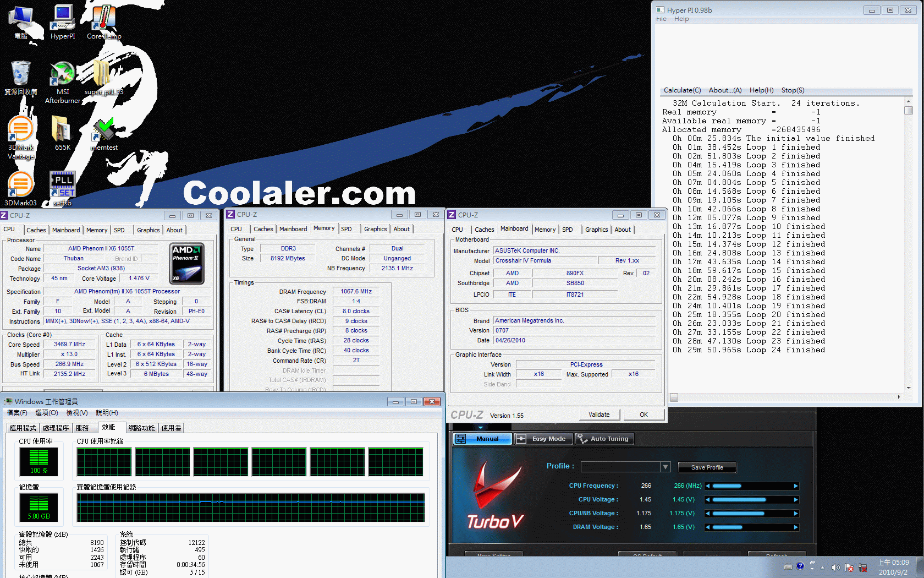Increase CPU Voltage with the right arrow

(x=795, y=500)
